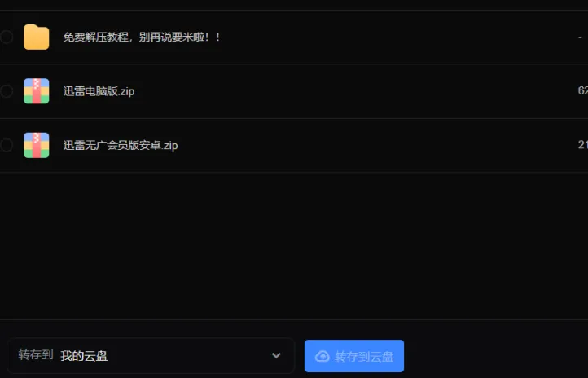Click the yellow folder icon for 免费解压教程
The image size is (588, 378).
tap(37, 37)
